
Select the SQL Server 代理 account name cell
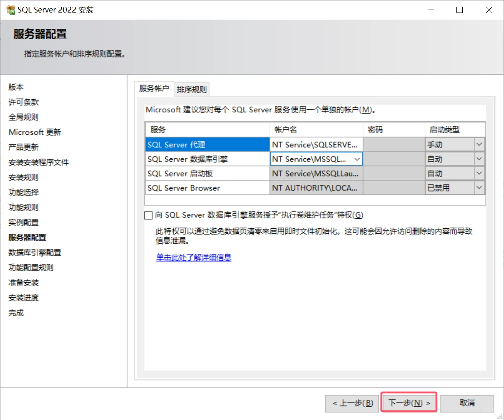[x=315, y=144]
